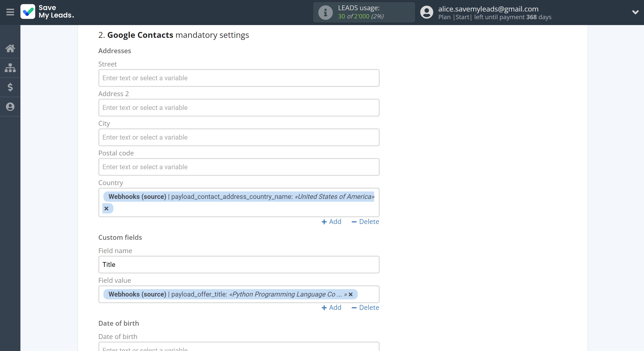Add another custom field
Viewport: 644px width, 351px height.
[331, 308]
